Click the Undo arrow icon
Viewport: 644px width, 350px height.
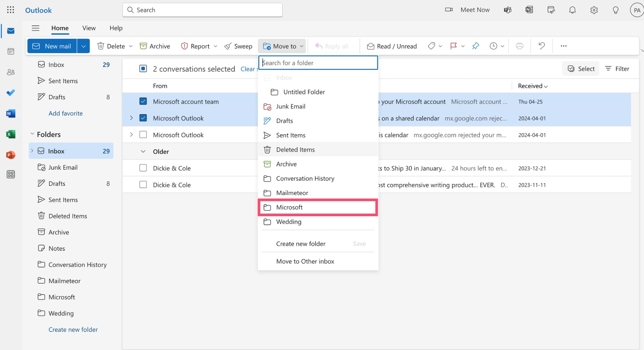tap(541, 46)
